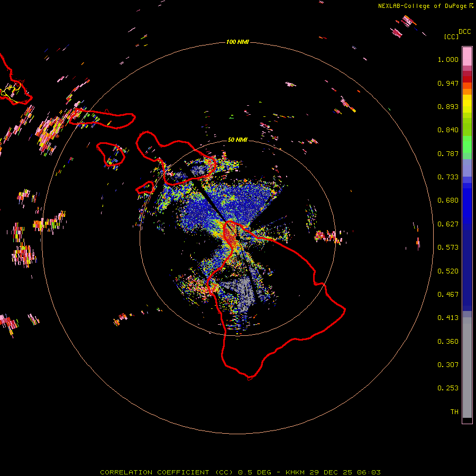The image size is (476, 476).
Task: Click the 0.573 scale value
Action: pos(448,248)
